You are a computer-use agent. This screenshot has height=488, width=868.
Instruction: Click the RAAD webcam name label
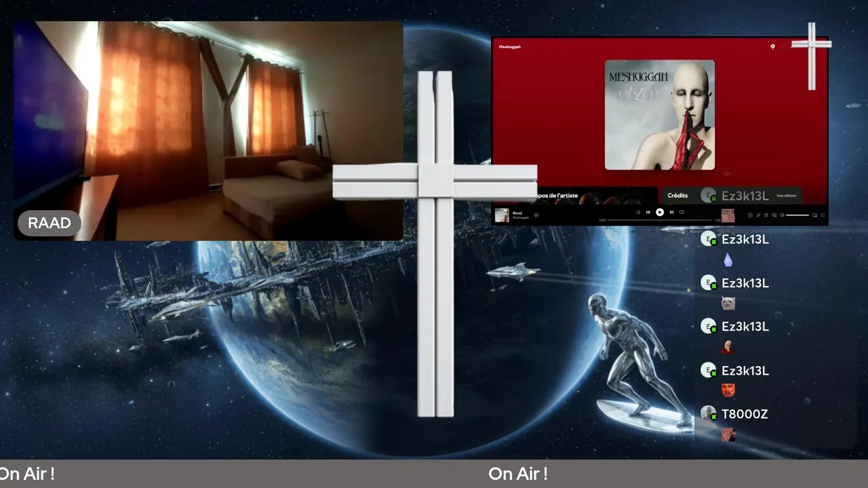click(50, 224)
